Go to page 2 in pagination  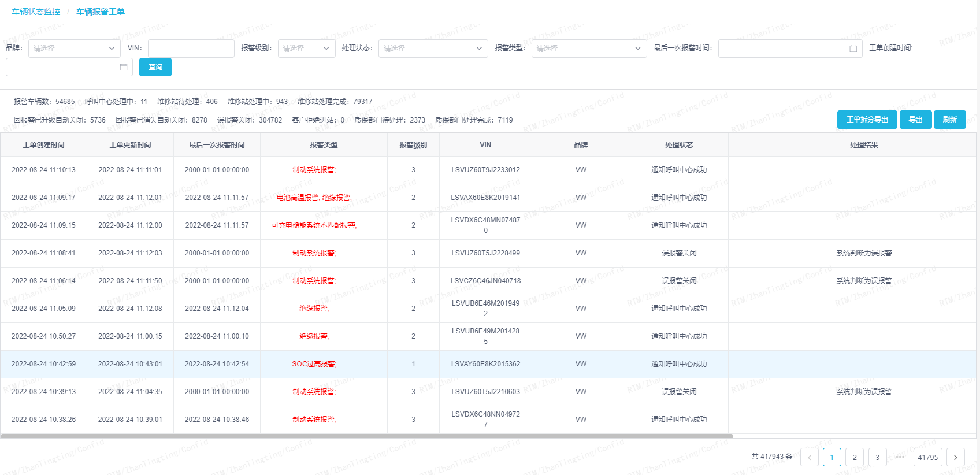click(855, 457)
